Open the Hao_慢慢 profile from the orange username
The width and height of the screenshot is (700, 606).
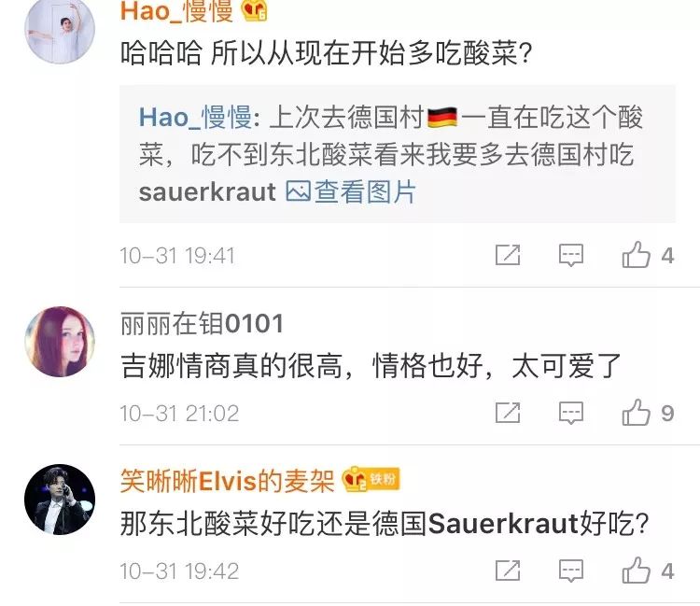[x=176, y=10]
